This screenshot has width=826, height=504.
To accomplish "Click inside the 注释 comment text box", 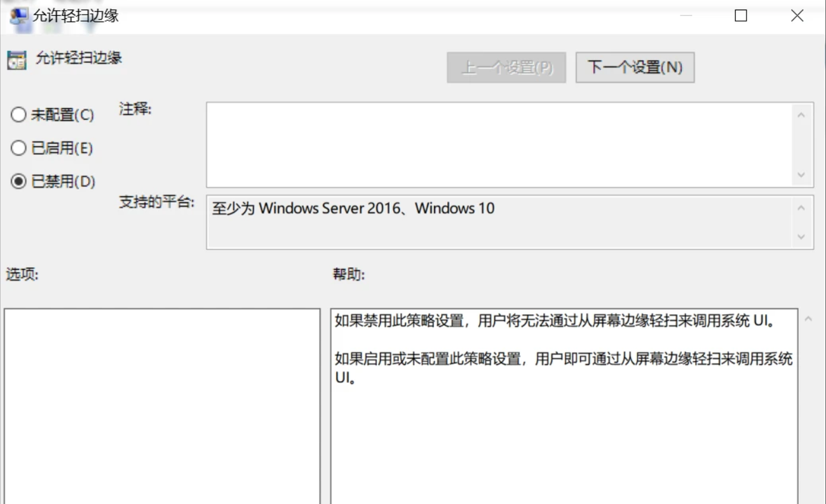I will (499, 145).
